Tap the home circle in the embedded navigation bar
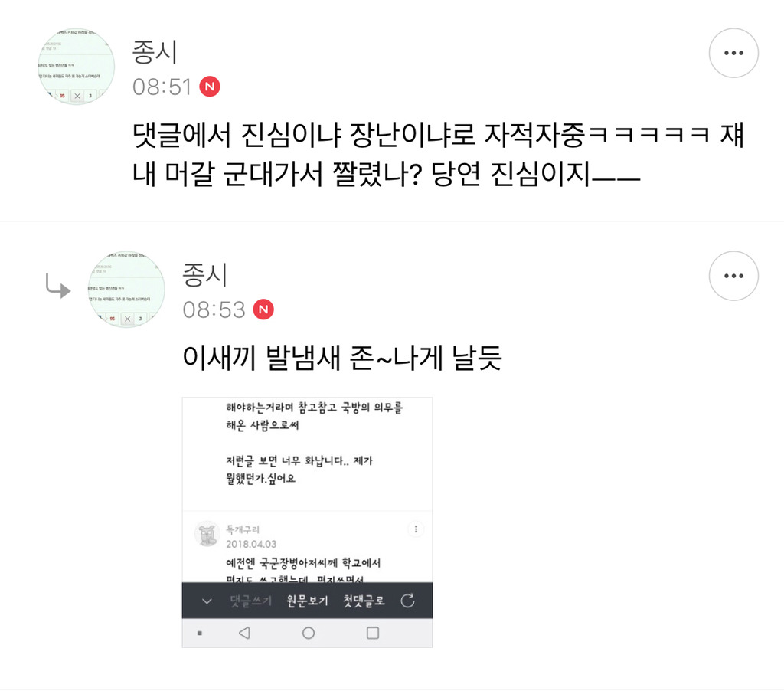Image resolution: width=784 pixels, height=691 pixels. pos(309,633)
